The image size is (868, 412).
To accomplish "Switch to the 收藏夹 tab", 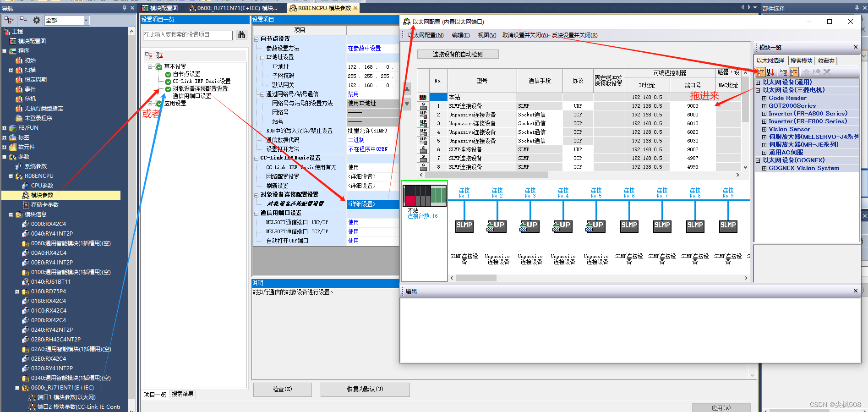I will coord(826,60).
